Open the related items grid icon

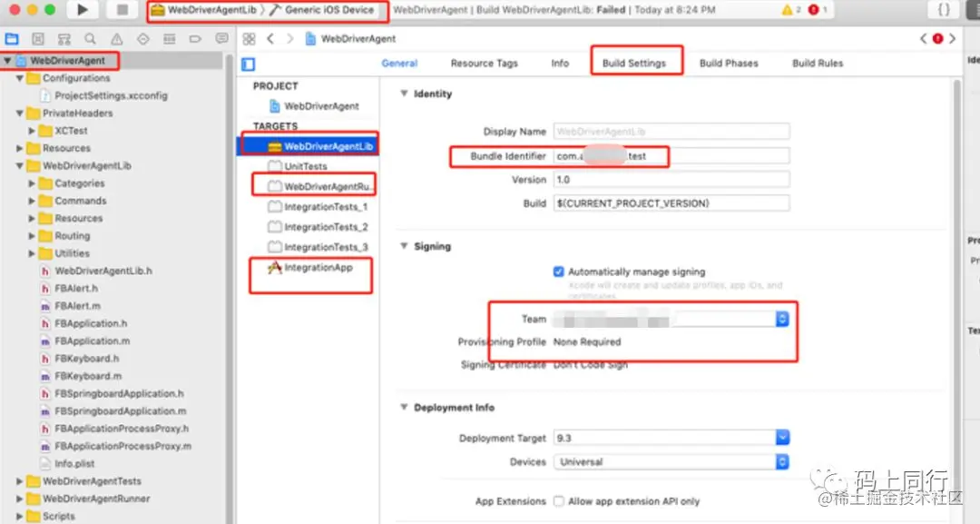249,39
